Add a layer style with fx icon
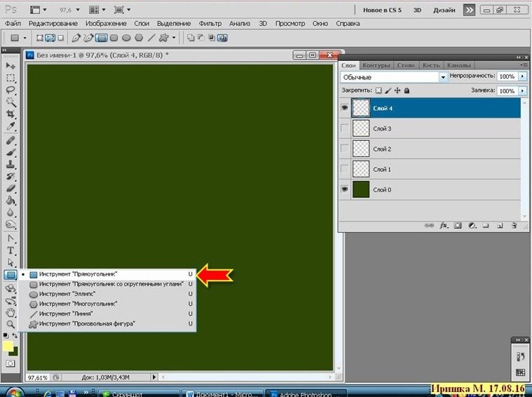The width and height of the screenshot is (532, 397). pyautogui.click(x=443, y=226)
